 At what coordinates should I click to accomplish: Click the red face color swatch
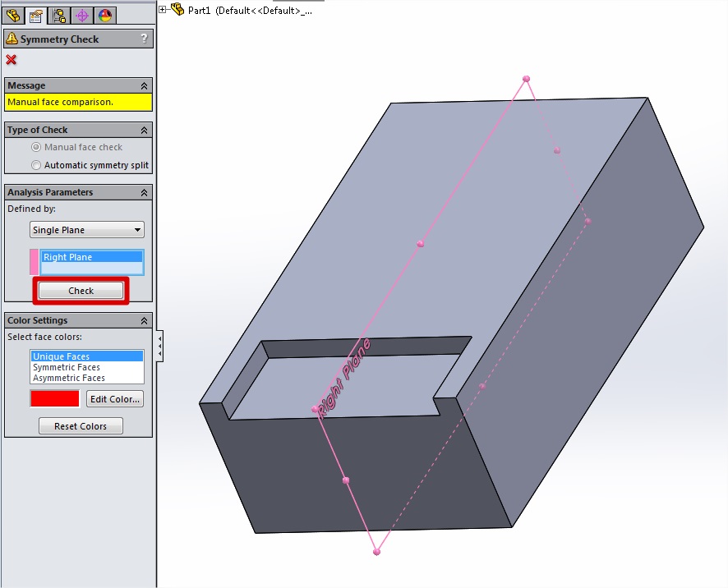point(55,399)
